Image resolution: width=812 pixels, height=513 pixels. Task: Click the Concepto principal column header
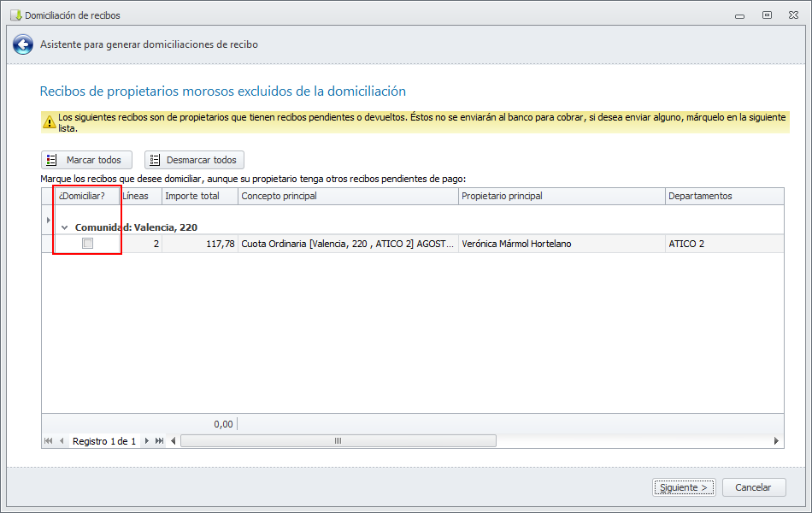click(x=348, y=196)
